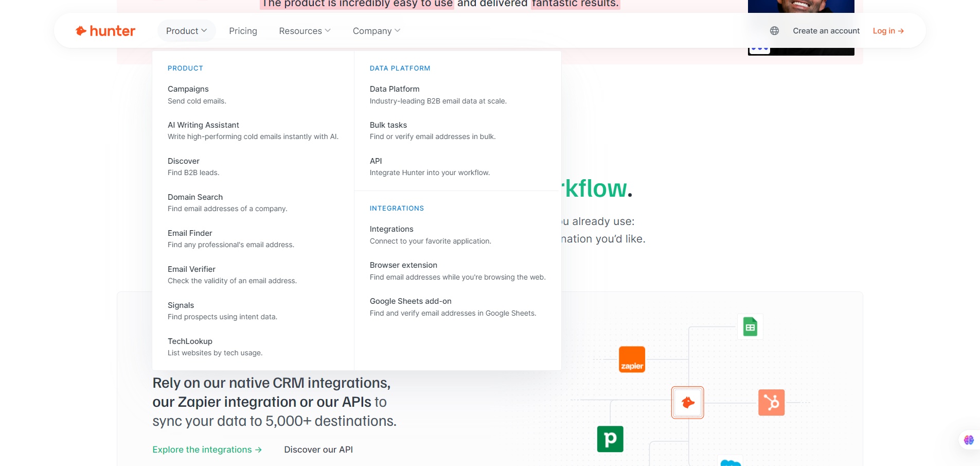Click the HubSpot icon in diagram

(x=771, y=402)
